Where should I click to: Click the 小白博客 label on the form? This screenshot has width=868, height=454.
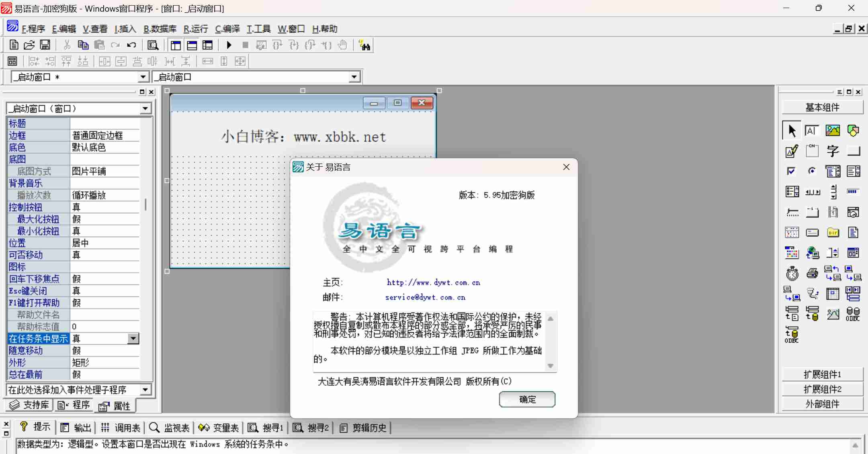pos(303,137)
